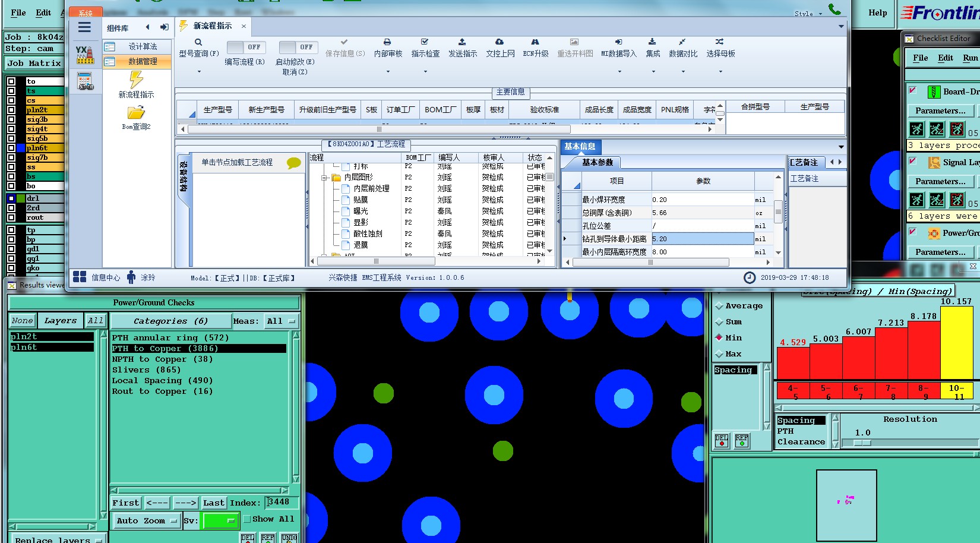Toggle the 编写流程 OFF switch
This screenshot has height=543, width=980.
246,47
